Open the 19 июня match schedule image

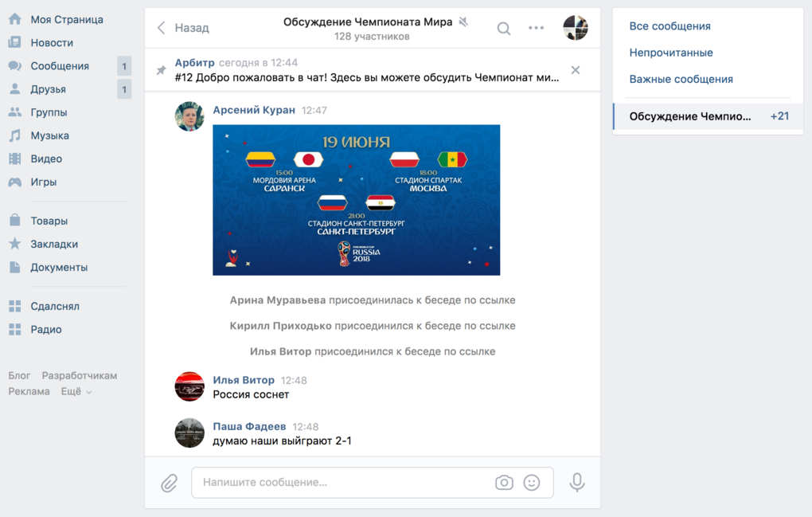tap(357, 200)
